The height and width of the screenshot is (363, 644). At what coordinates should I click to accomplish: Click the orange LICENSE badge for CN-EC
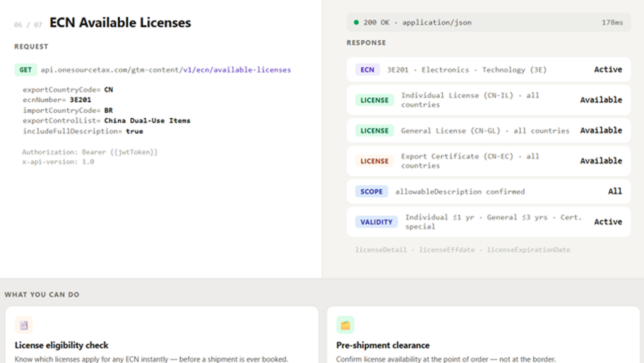click(374, 161)
